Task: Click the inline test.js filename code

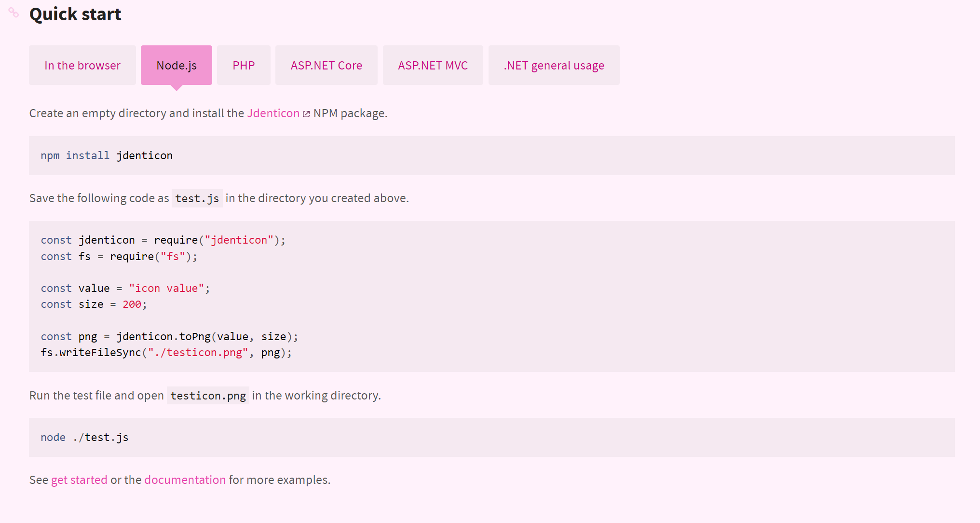Action: [x=197, y=198]
